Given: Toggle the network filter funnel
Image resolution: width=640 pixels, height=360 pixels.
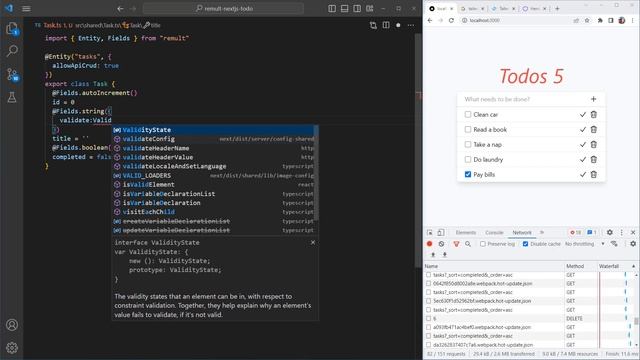Looking at the screenshot, I should (x=456, y=244).
